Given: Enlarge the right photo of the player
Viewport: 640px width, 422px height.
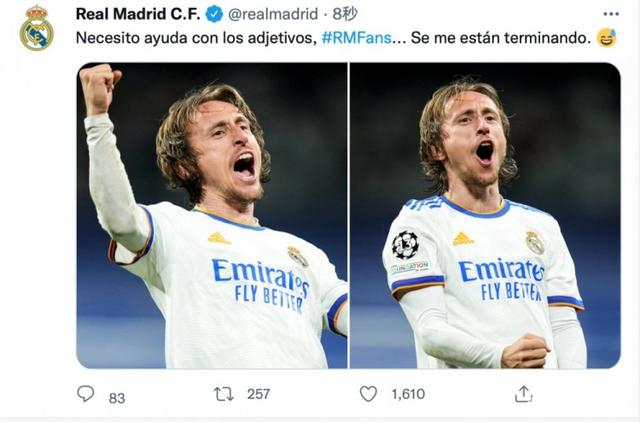Looking at the screenshot, I should coord(483,215).
